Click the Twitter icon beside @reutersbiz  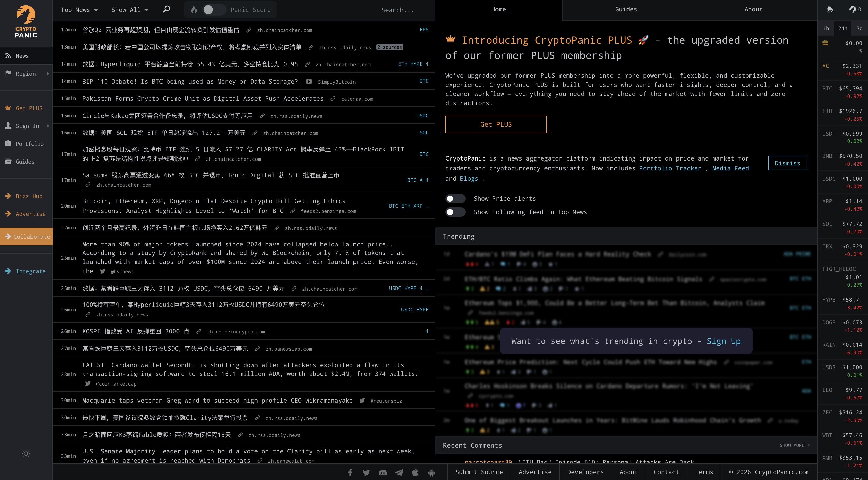362,401
